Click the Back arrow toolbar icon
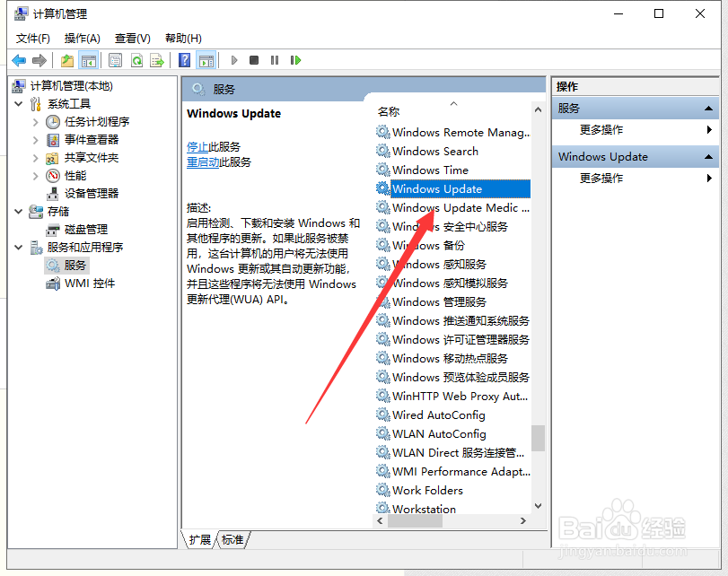The height and width of the screenshot is (576, 728). [19, 60]
